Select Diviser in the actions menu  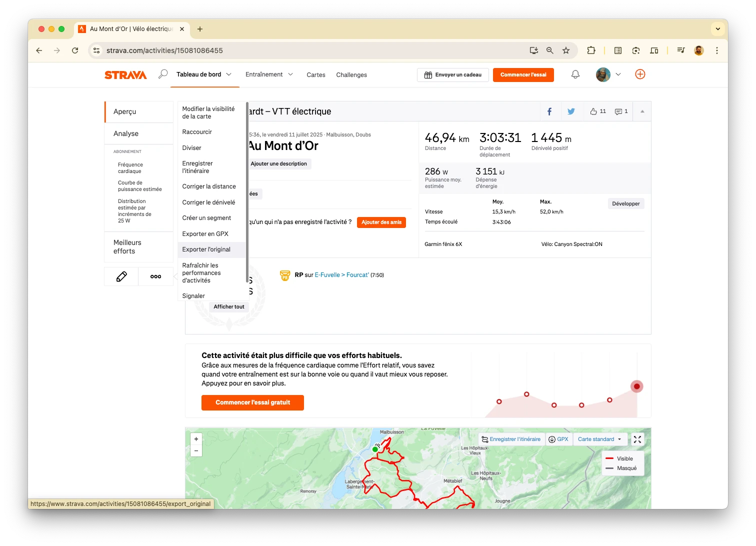(x=212, y=148)
